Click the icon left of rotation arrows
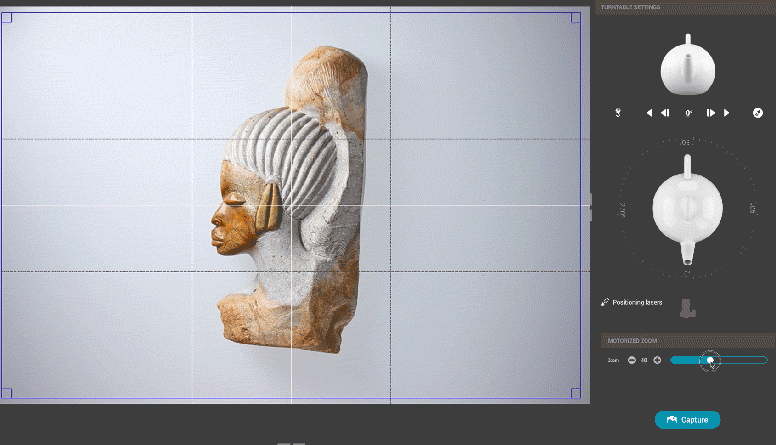 619,113
